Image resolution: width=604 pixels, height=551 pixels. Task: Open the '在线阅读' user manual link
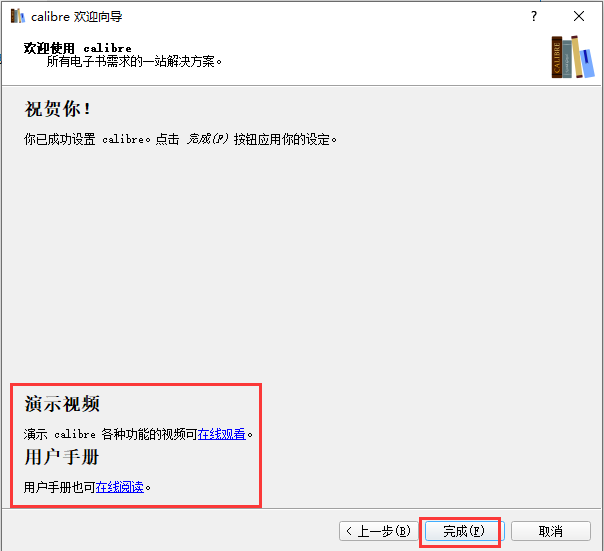(x=120, y=487)
